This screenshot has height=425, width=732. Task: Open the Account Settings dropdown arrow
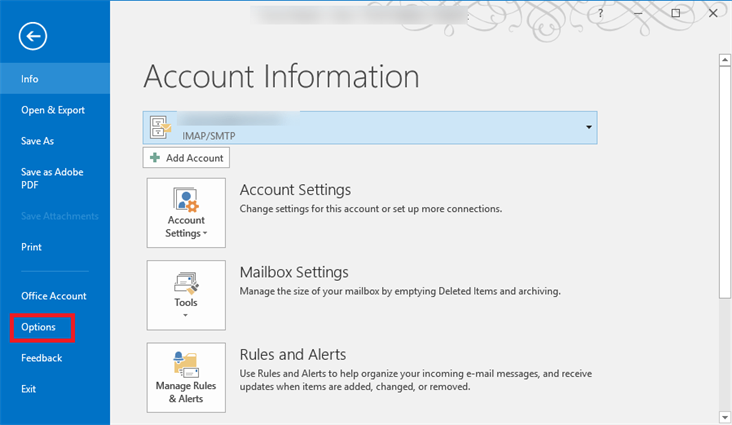point(204,234)
